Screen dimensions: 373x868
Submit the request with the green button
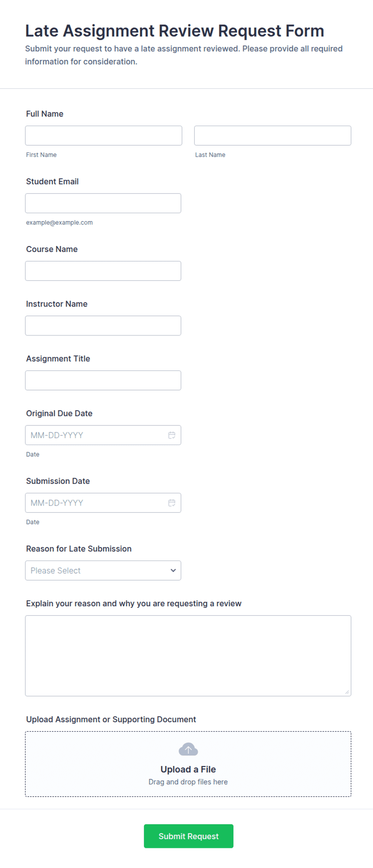[189, 836]
